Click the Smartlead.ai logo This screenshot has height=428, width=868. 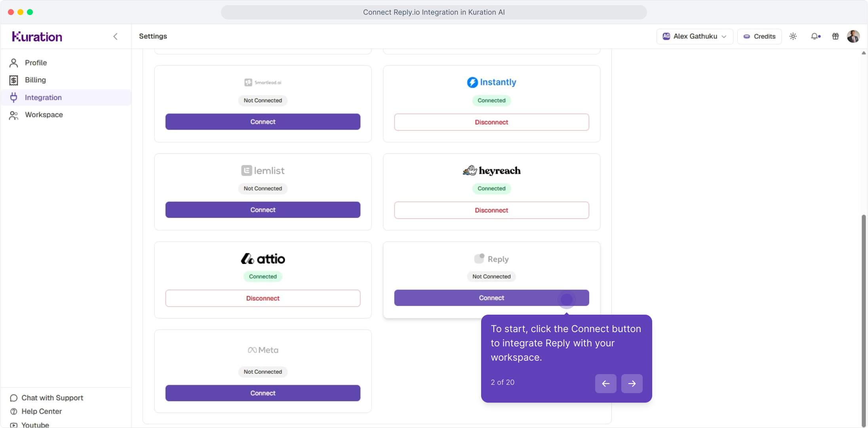pos(263,82)
